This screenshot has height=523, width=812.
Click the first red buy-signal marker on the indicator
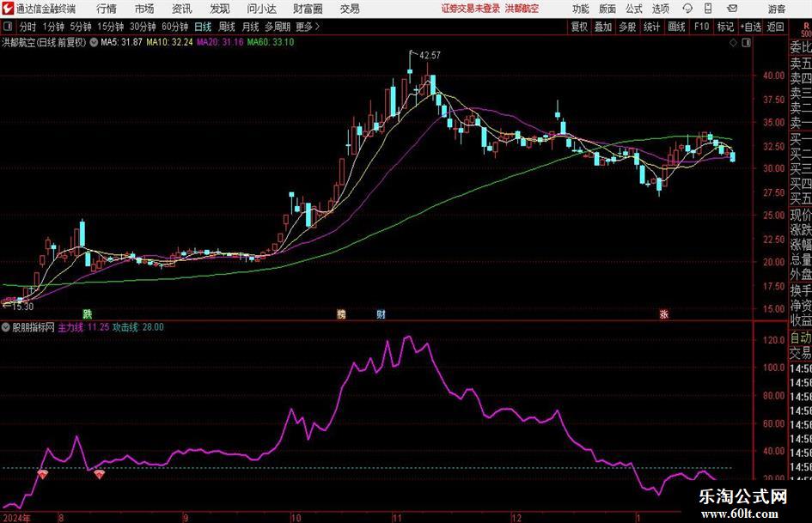coord(43,474)
